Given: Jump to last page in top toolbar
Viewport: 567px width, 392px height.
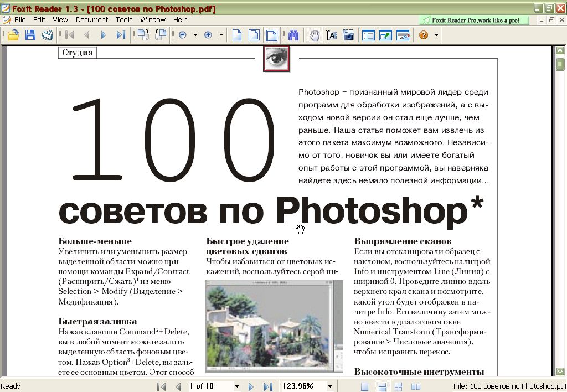Looking at the screenshot, I should coord(121,35).
